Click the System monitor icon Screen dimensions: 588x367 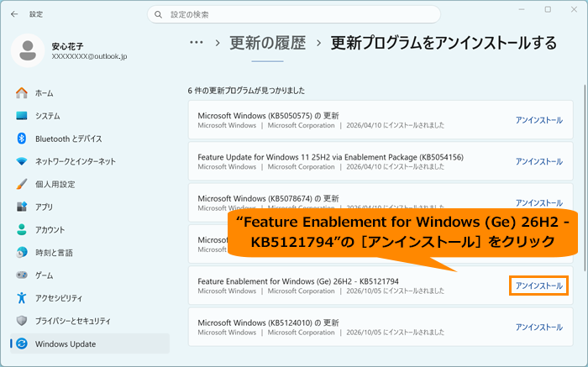tap(22, 116)
